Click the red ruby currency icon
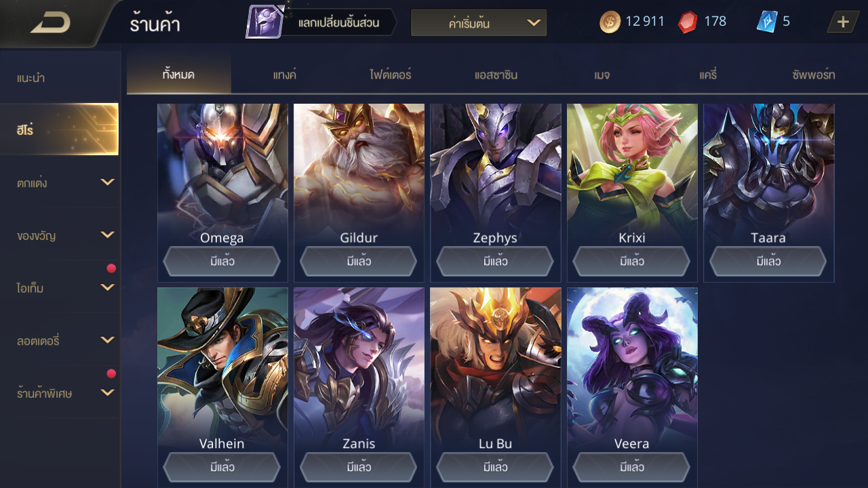This screenshot has width=868, height=488. click(688, 22)
